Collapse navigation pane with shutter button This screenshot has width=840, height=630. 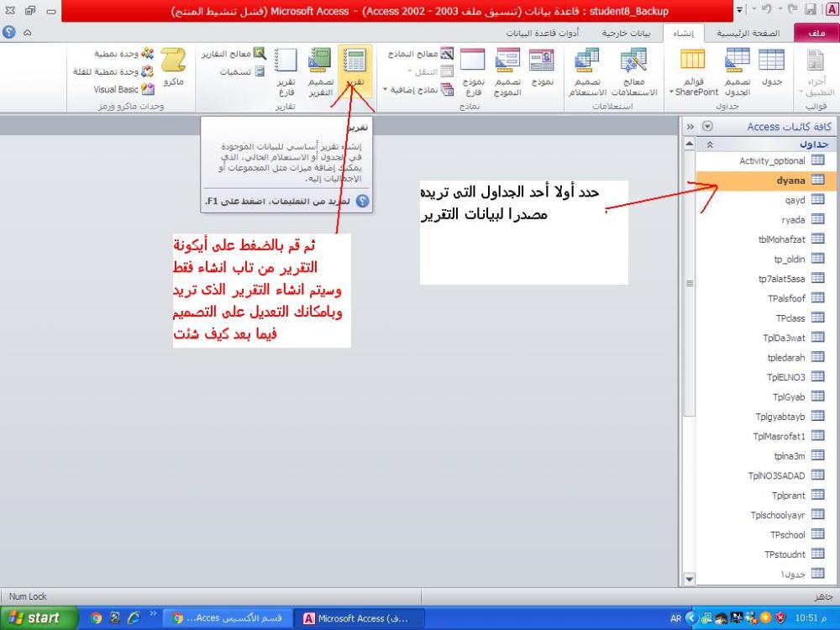pos(690,127)
